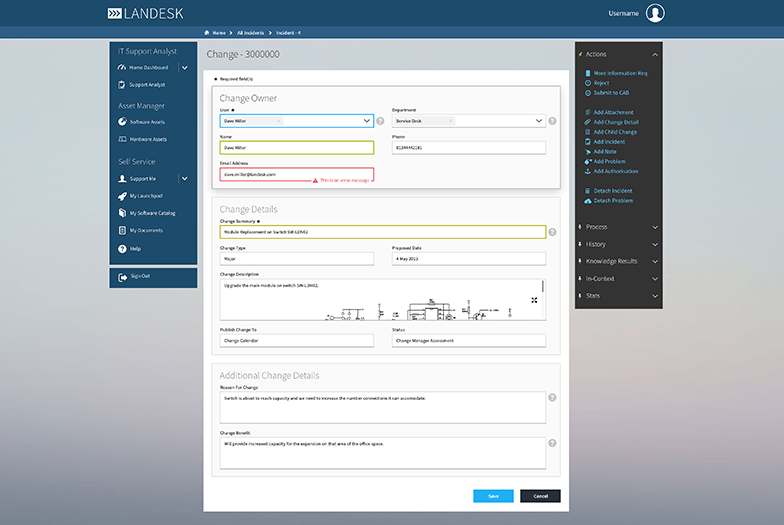
Task: Click the user avatar icon in header
Action: point(655,13)
